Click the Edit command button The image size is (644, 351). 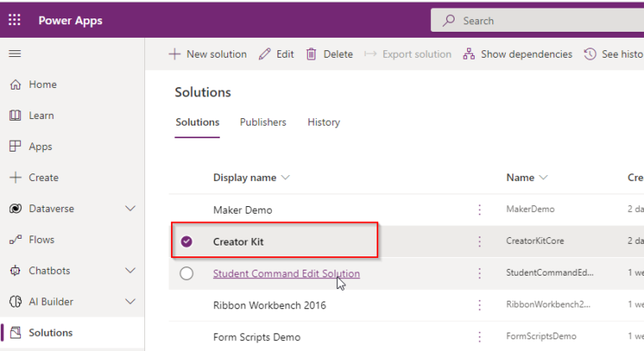(277, 54)
